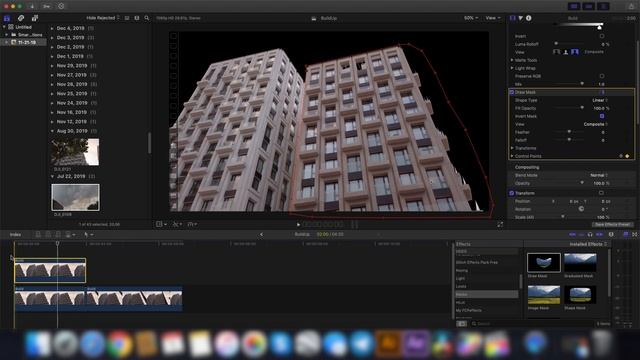
Task: Open the Blend Mode Normal dropdown
Action: (599, 175)
